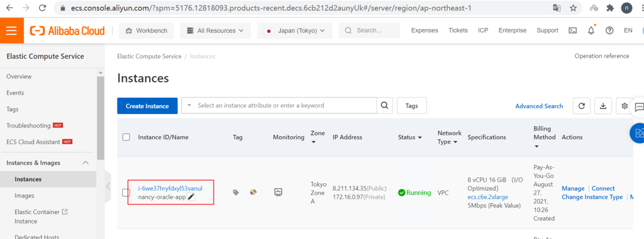Select the nancy-oracle-app instance checkbox
644x239 pixels.
click(126, 192)
